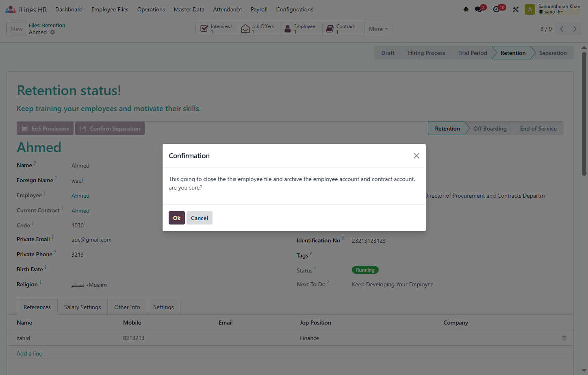Click the New record button
588x375 pixels.
tap(17, 29)
